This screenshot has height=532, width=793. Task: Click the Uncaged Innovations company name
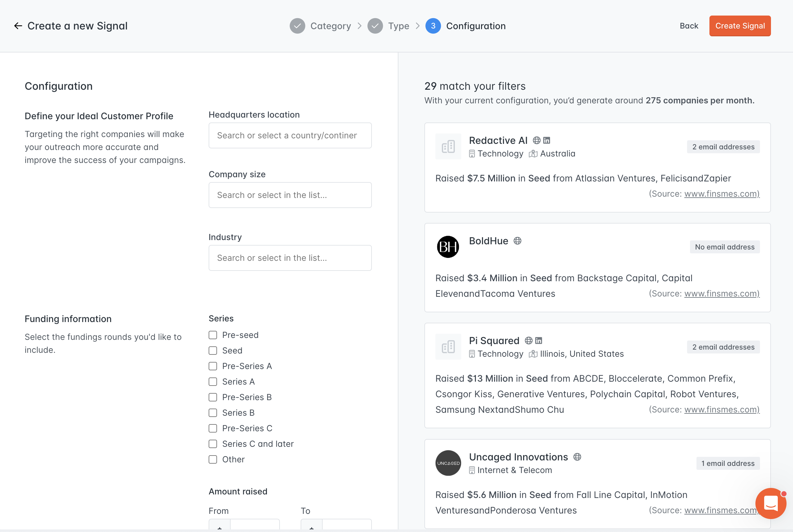point(518,457)
